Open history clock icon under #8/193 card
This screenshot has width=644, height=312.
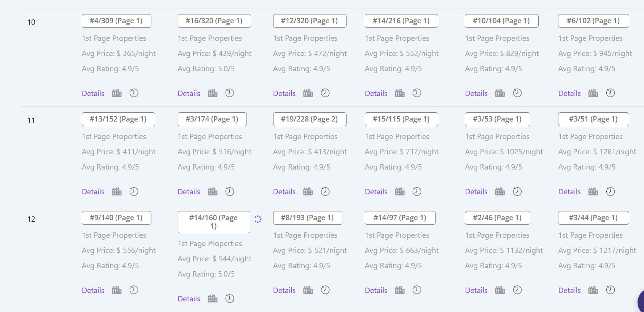325,290
